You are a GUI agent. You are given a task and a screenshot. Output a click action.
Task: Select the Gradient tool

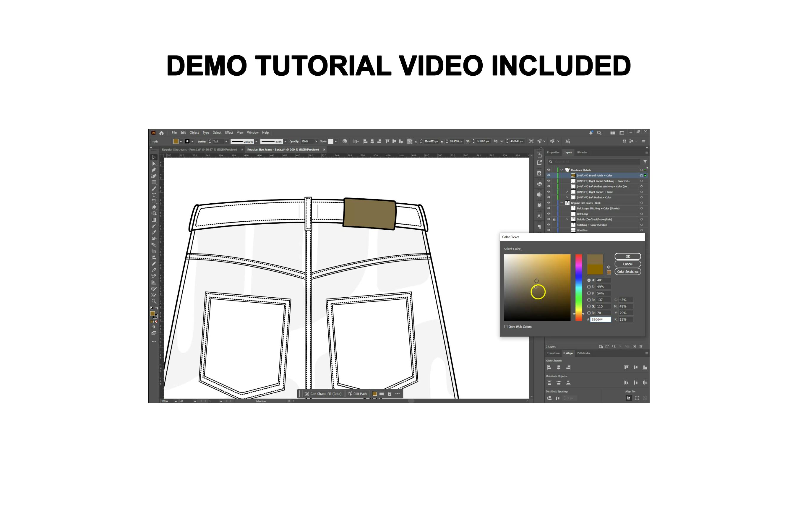tap(154, 220)
